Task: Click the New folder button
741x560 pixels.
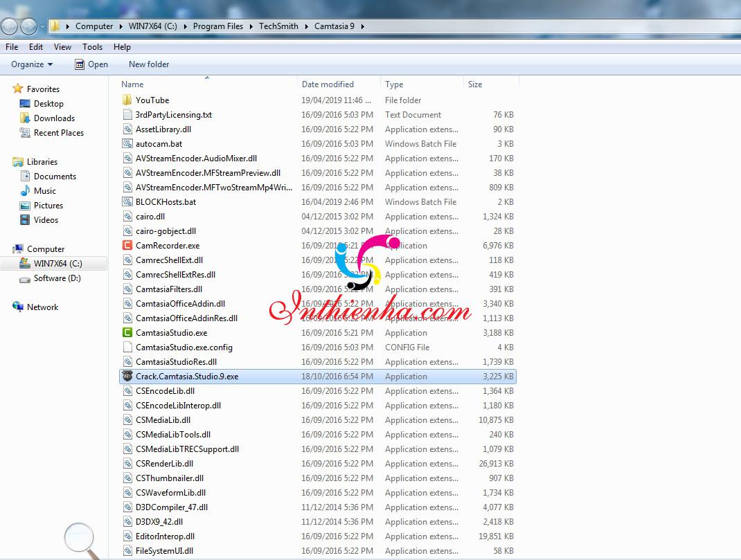Action: tap(148, 64)
